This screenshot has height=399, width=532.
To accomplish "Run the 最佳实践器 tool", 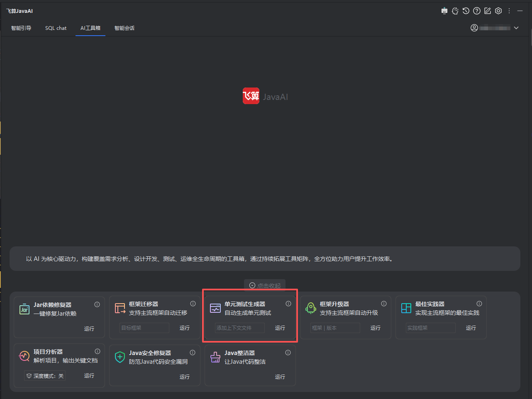I will (x=471, y=328).
